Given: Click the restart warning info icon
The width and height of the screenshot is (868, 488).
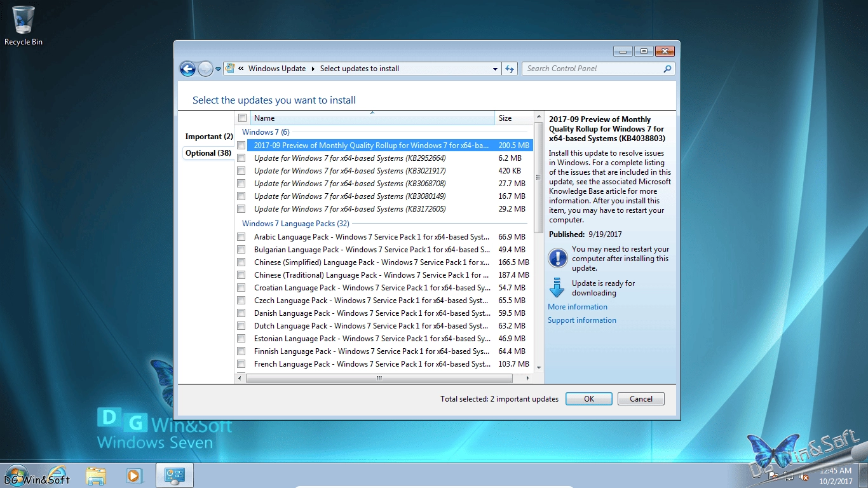Looking at the screenshot, I should click(x=557, y=257).
